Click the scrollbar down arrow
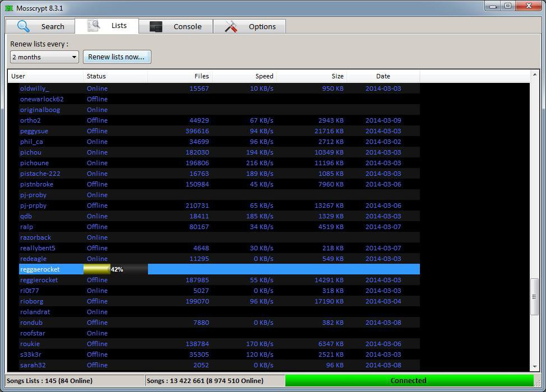Viewport: 546px width, 392px height. [x=535, y=367]
